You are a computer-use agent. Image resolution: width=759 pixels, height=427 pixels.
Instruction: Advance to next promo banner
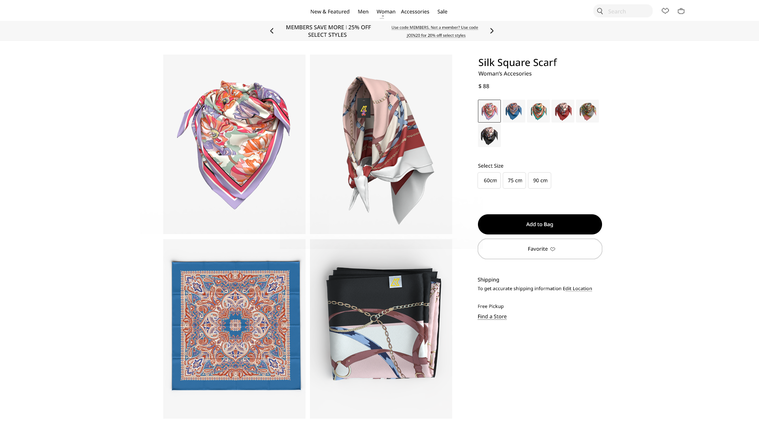coord(492,31)
